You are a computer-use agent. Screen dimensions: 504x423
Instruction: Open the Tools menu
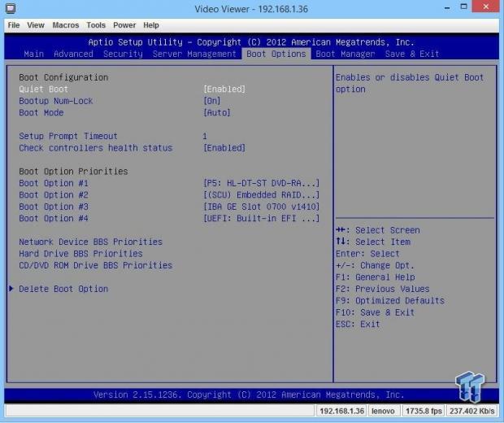click(96, 25)
